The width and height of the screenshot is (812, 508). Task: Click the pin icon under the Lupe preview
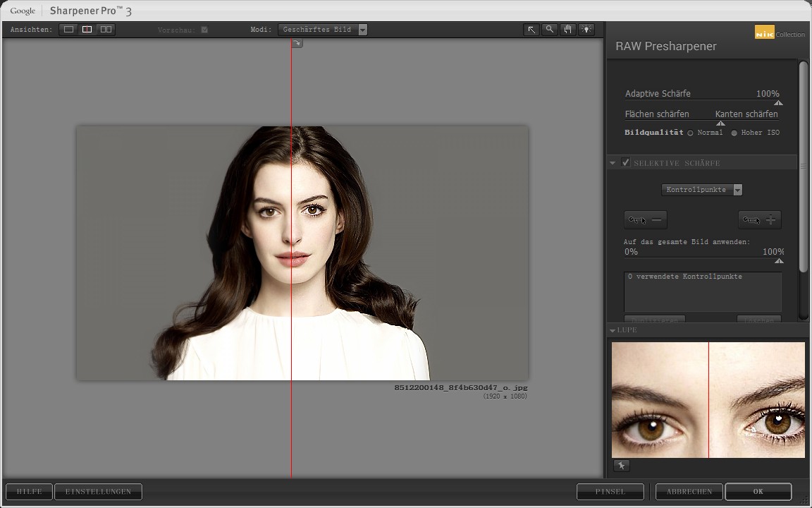(621, 465)
